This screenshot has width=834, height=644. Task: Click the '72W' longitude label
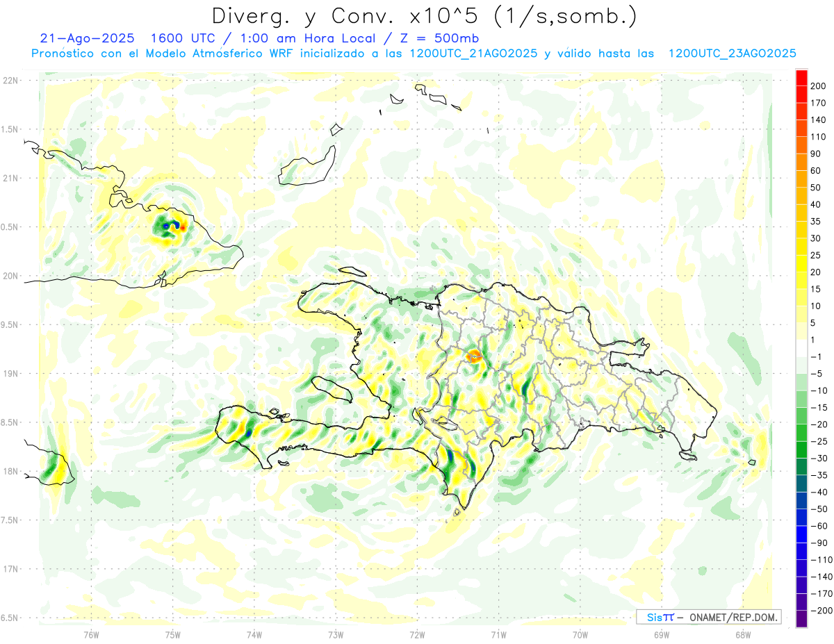417,634
